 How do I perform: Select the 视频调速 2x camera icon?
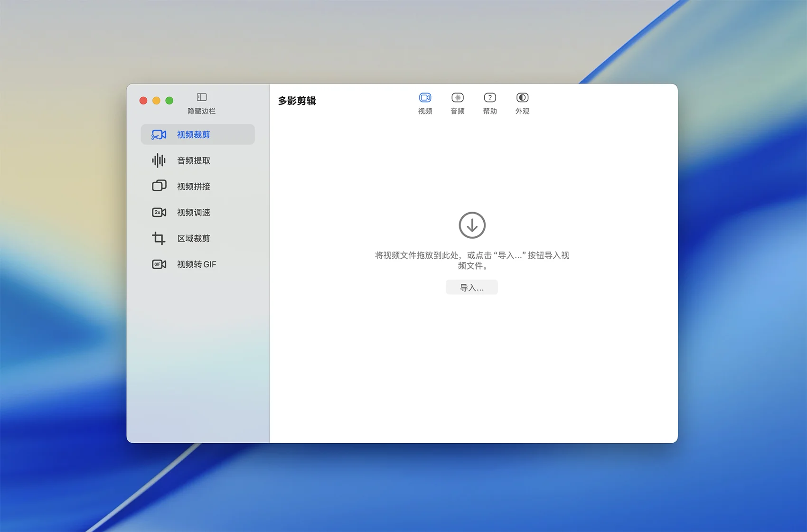tap(159, 212)
